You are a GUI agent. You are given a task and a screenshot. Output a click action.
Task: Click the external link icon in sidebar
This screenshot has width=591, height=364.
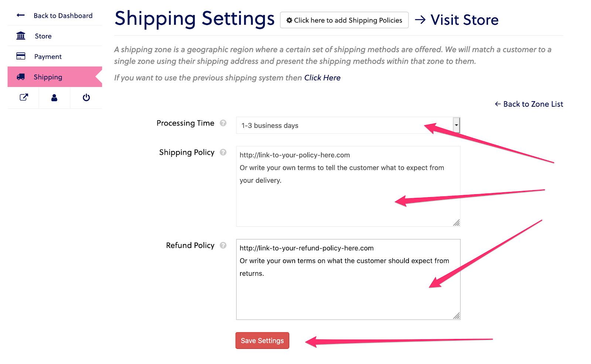click(x=24, y=97)
